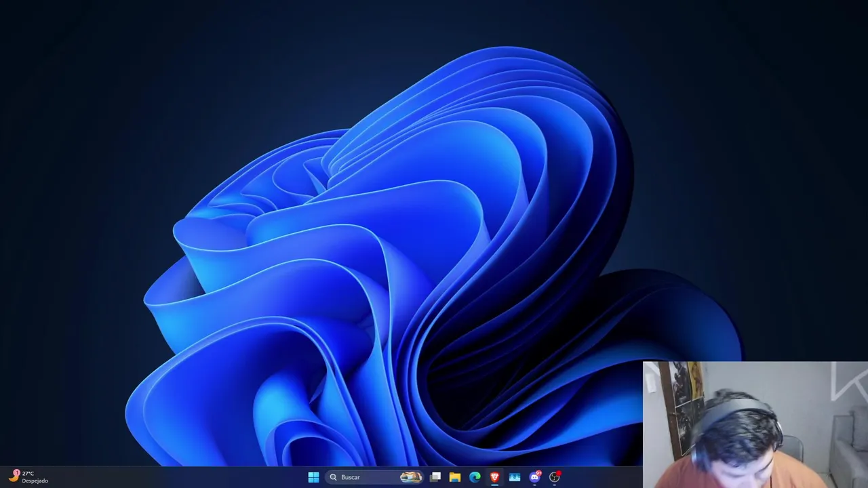Open Discord from the taskbar
The height and width of the screenshot is (488, 868).
534,477
